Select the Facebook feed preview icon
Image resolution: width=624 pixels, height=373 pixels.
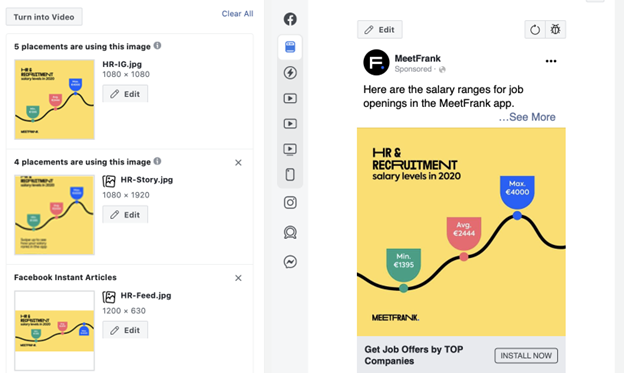[290, 47]
